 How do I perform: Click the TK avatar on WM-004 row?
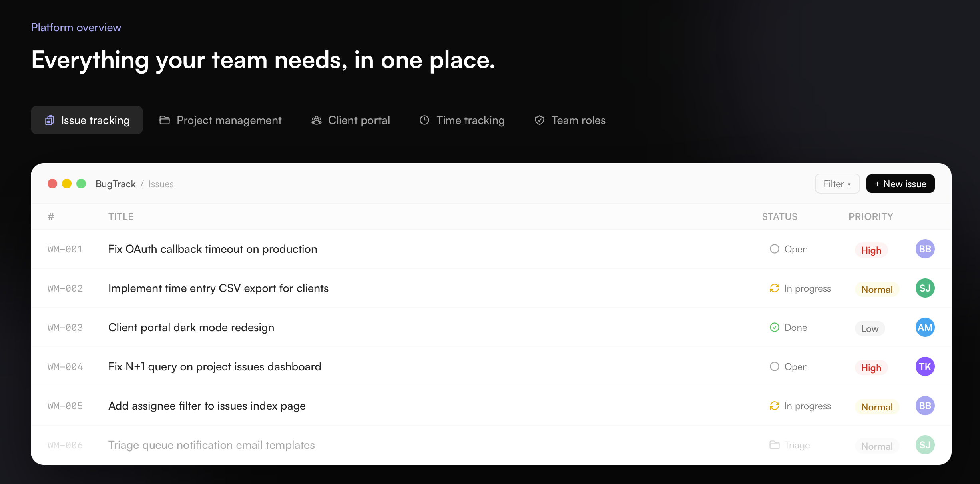925,366
